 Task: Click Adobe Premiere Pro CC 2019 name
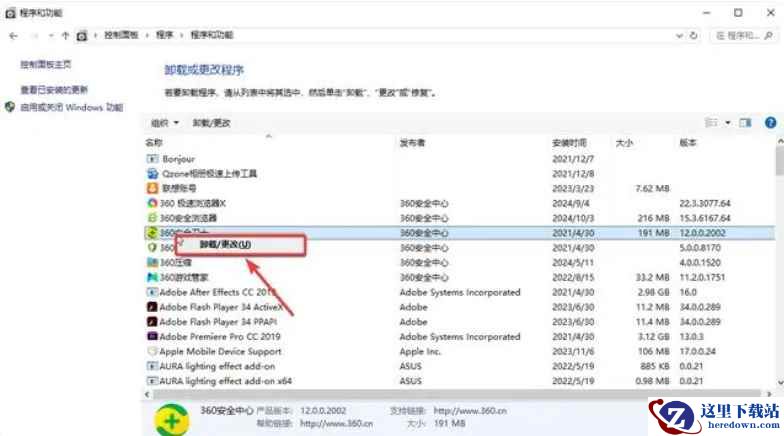coord(220,336)
